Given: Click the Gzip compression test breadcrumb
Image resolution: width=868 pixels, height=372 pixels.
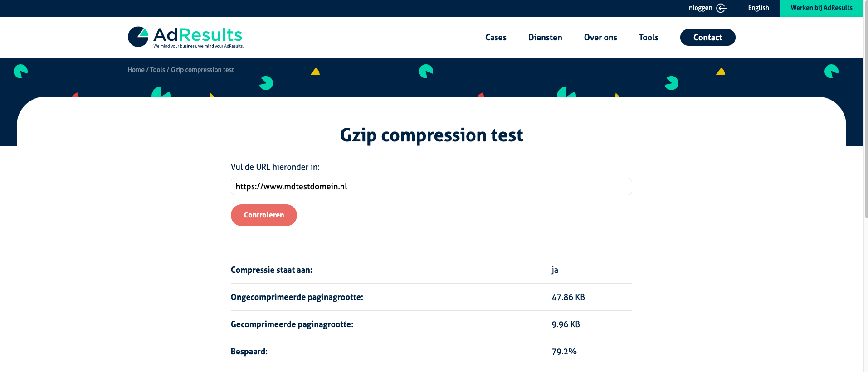Looking at the screenshot, I should pyautogui.click(x=202, y=70).
